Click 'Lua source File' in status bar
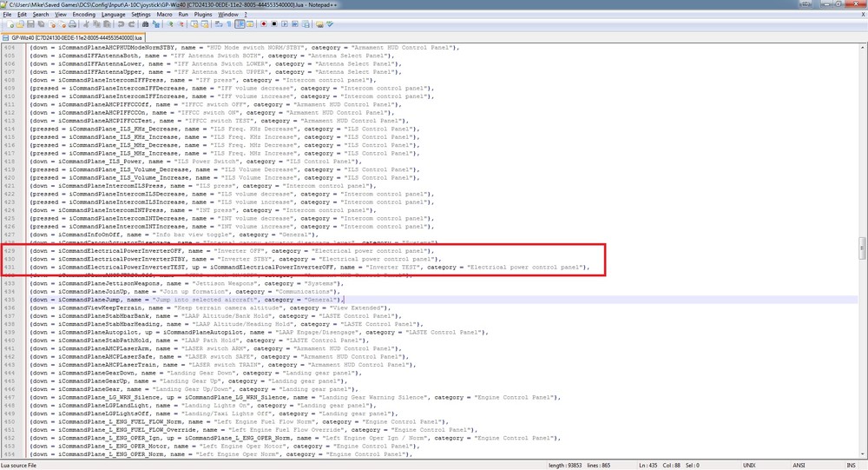Viewport: 868px width, 470px height. coord(19,466)
